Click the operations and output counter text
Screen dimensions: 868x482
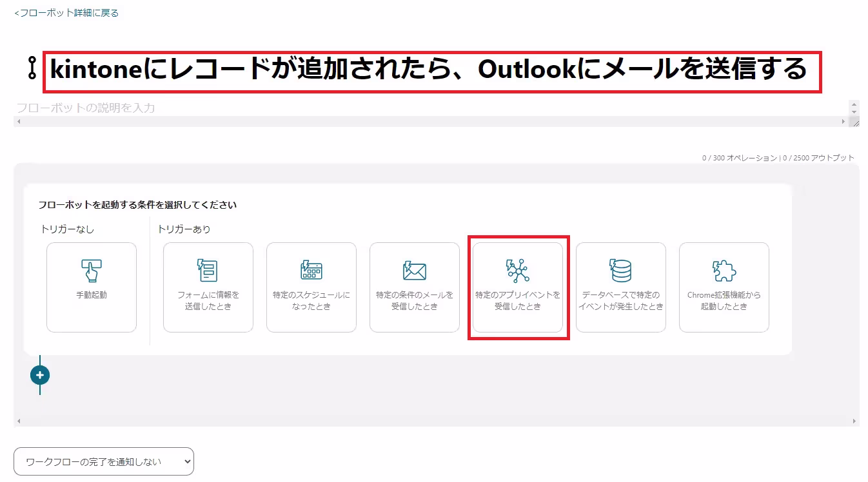pyautogui.click(x=778, y=158)
